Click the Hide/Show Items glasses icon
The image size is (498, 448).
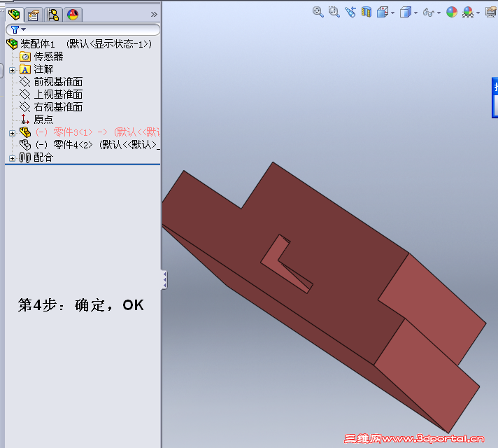coord(429,13)
